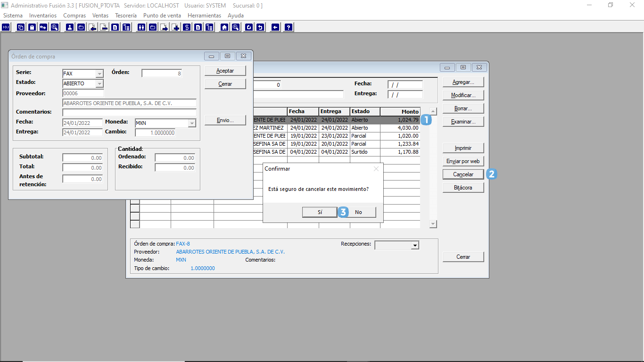Viewport: 644px width, 362px height.
Task: Click the document with plus sign icon
Action: [x=176, y=27]
